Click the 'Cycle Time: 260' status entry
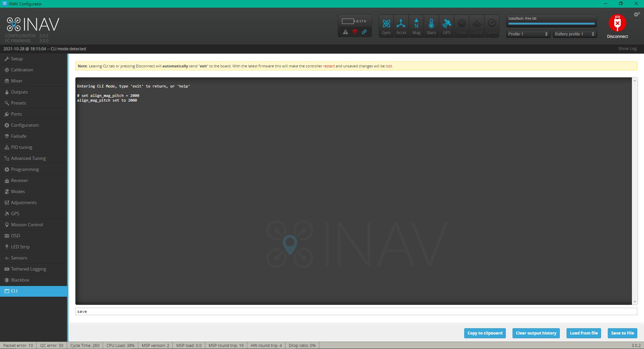The image size is (644, 349). point(85,345)
